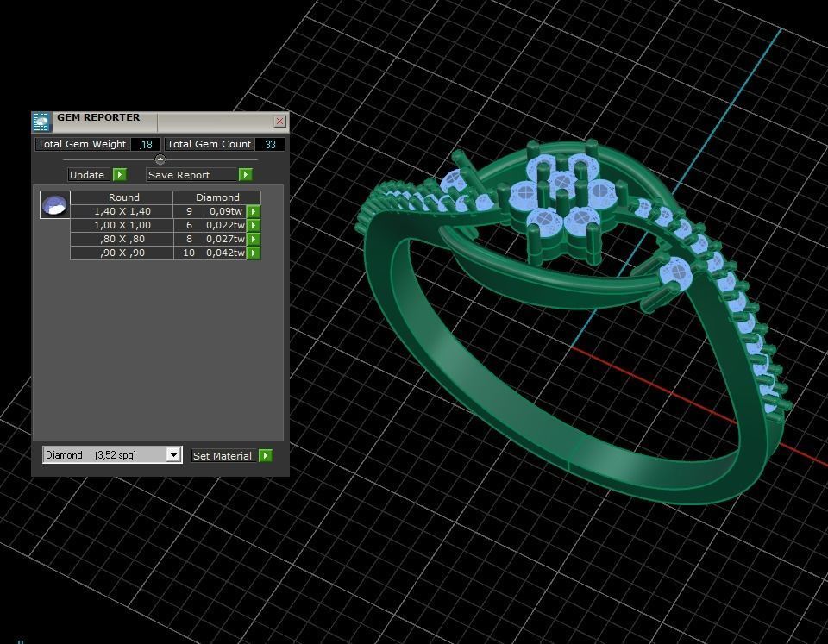Click the 0,09tw weight cell
Image resolution: width=828 pixels, height=644 pixels.
point(225,211)
